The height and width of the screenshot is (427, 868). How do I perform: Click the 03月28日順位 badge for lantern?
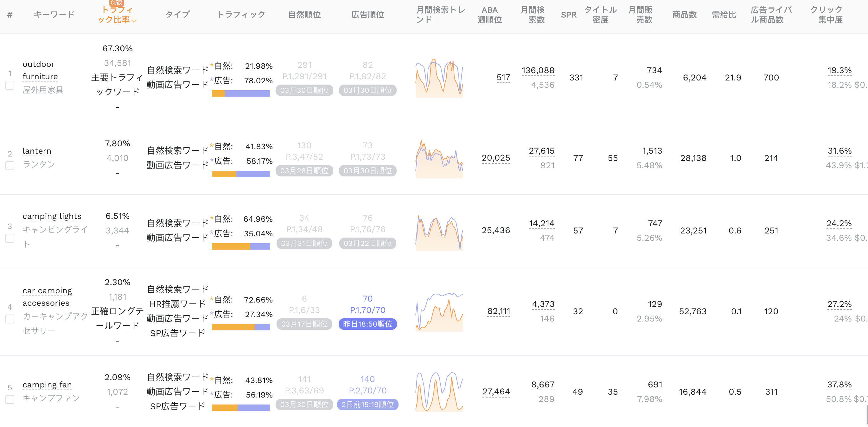[304, 171]
